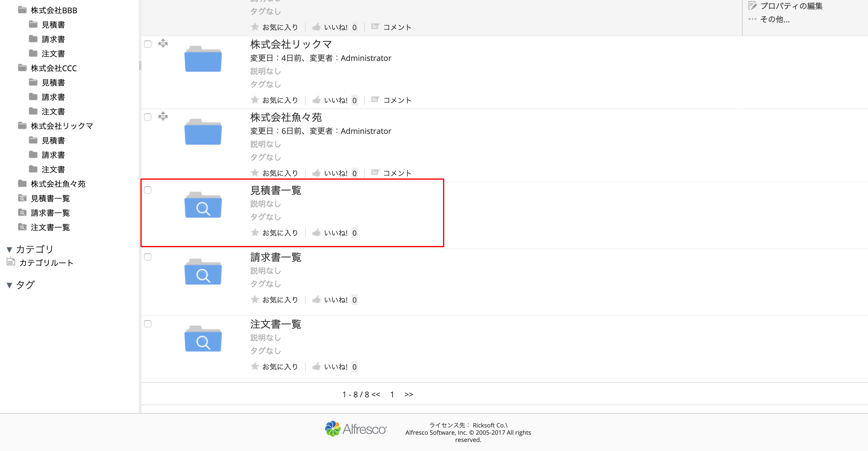Image resolution: width=868 pixels, height=451 pixels.
Task: Tick the checkbox for 注文書一覧
Action: click(148, 324)
